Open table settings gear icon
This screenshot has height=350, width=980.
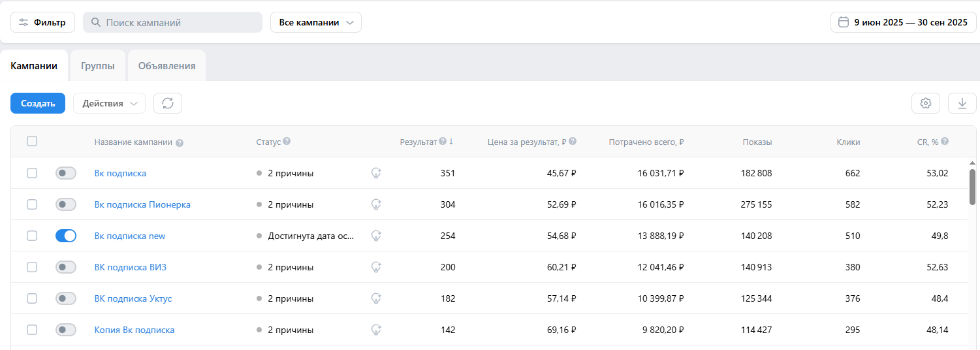tap(925, 103)
